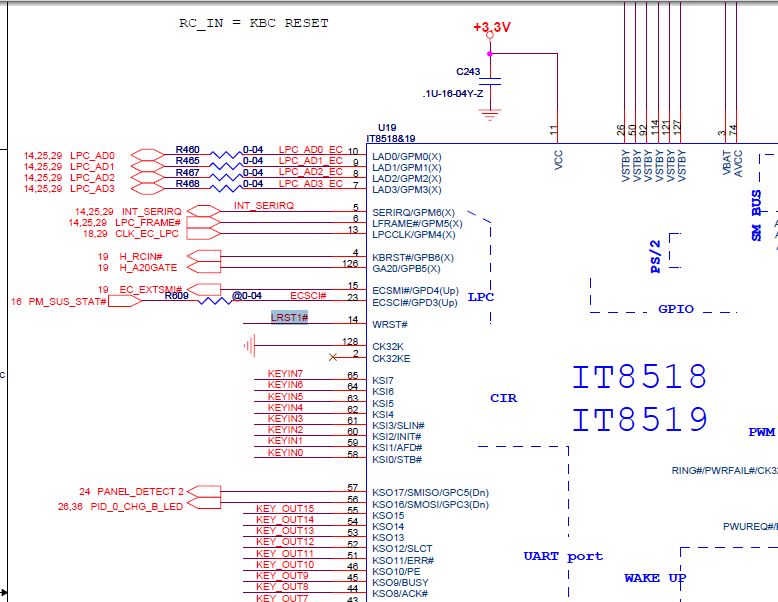Image resolution: width=778 pixels, height=602 pixels.
Task: Click the LPC_AD3_EC net label
Action: tap(311, 184)
